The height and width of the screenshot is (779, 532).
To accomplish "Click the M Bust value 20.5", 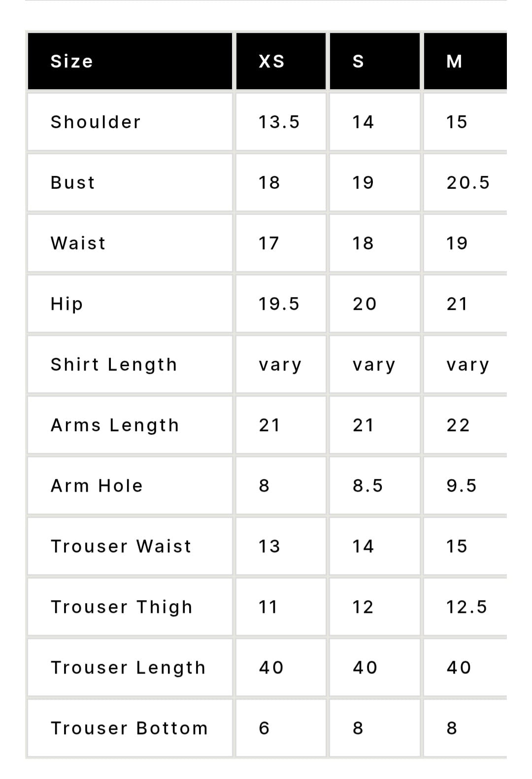I will click(468, 183).
